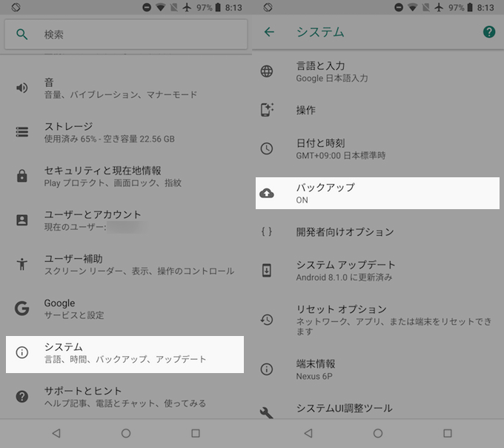Open the highlighted System (システム) entry
Image resolution: width=504 pixels, height=448 pixels.
click(x=125, y=353)
